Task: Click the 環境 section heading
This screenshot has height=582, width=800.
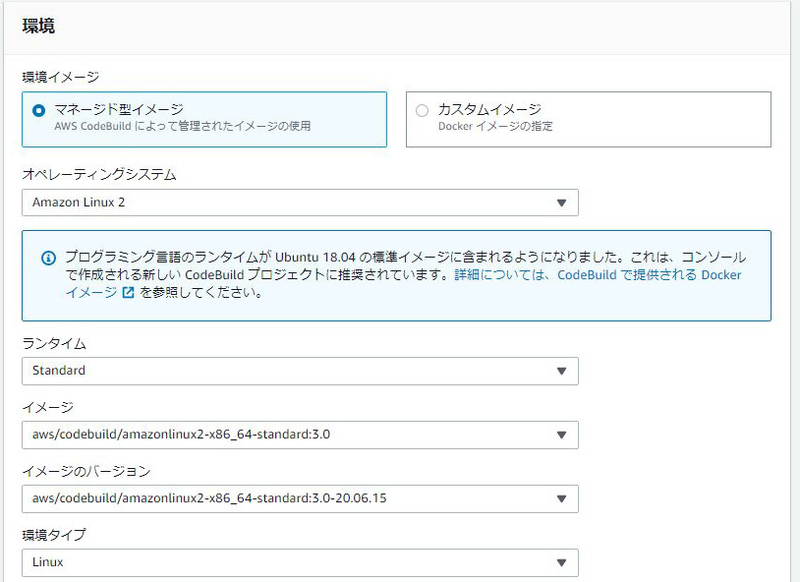Action: click(x=39, y=26)
